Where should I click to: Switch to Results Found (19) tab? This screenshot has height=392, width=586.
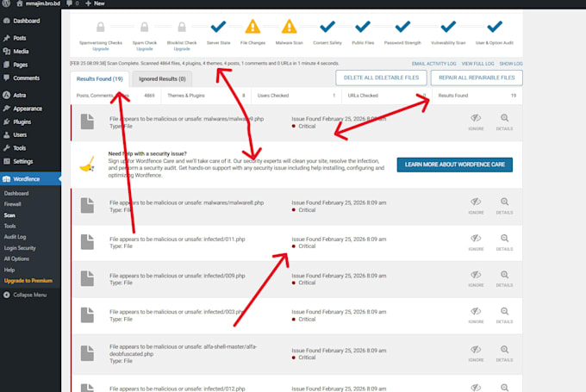coord(99,79)
